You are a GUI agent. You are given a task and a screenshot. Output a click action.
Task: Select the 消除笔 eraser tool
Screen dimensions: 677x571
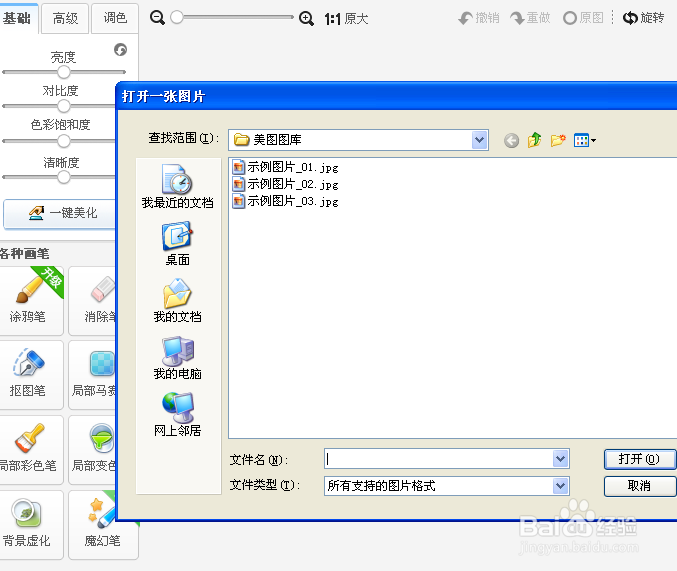tap(92, 300)
